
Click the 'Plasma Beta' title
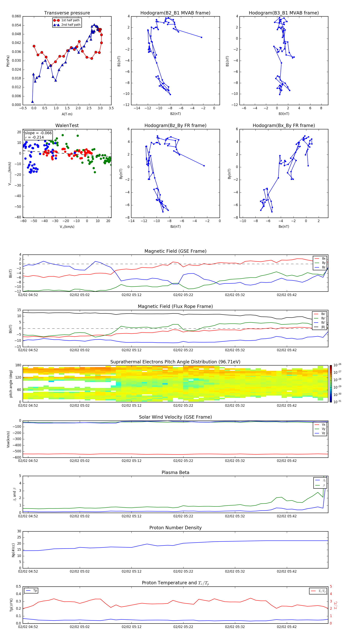(175, 473)
